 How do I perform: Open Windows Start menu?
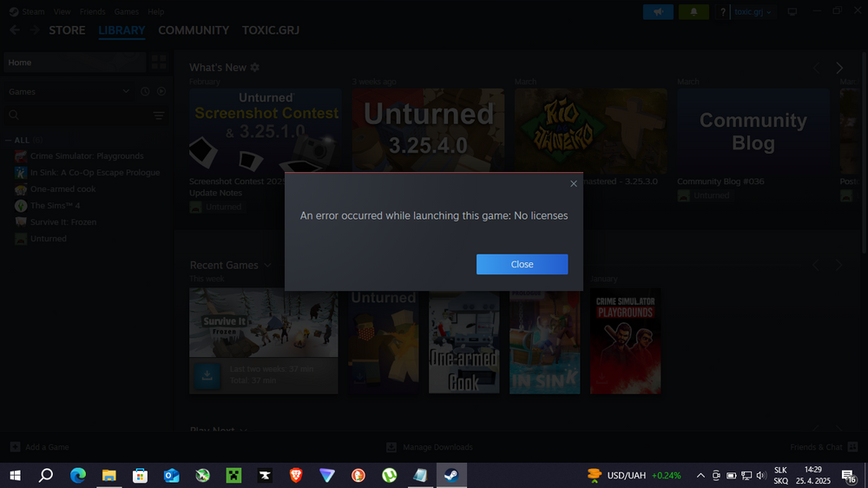pyautogui.click(x=15, y=475)
